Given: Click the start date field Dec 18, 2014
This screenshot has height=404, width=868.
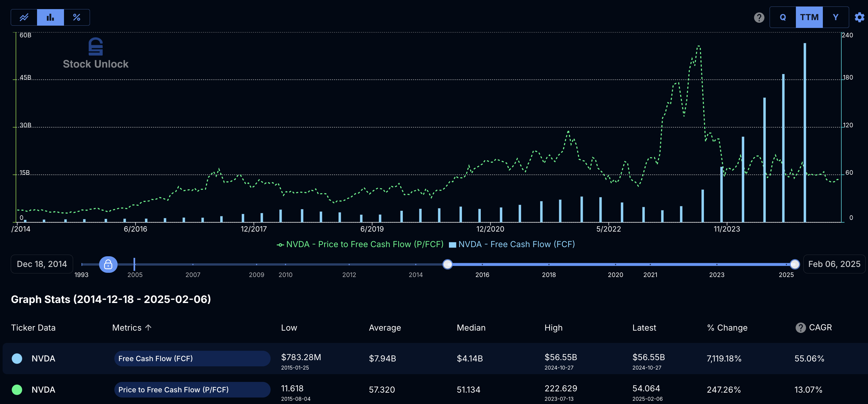Looking at the screenshot, I should click(42, 264).
